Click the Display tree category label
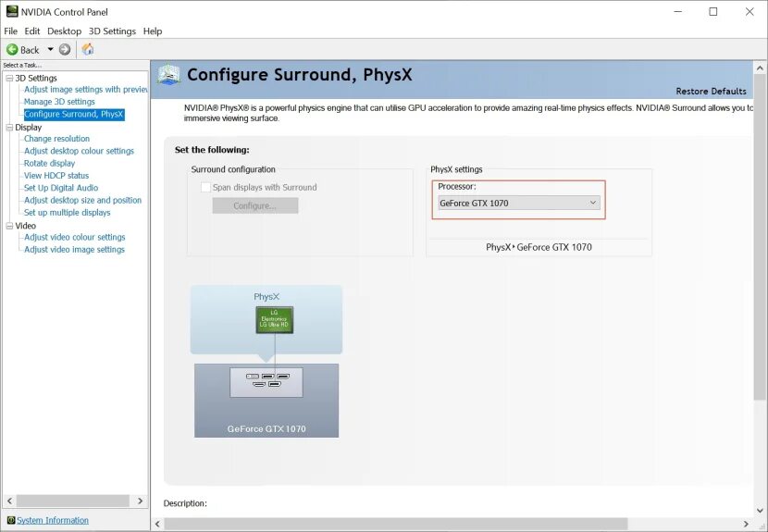Screen dimensions: 768x532 click(x=28, y=128)
